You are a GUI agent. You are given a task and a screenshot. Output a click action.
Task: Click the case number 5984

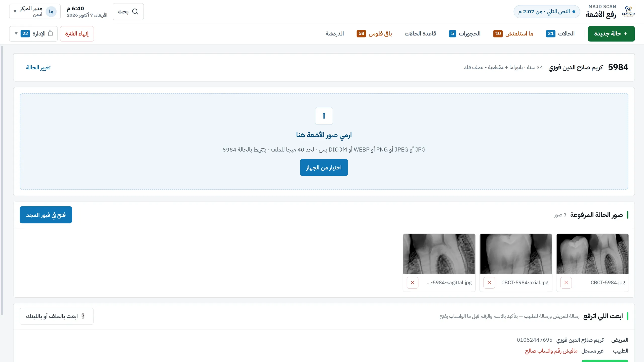tap(618, 67)
